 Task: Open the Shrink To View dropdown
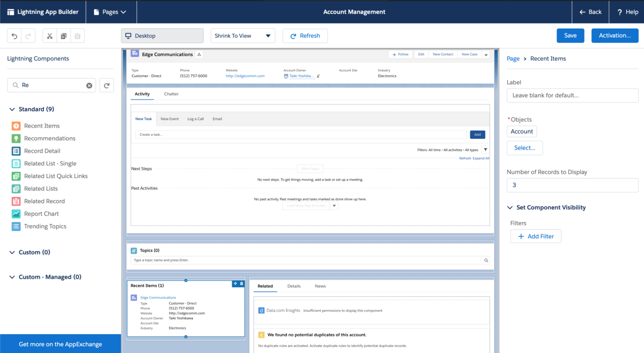(243, 36)
